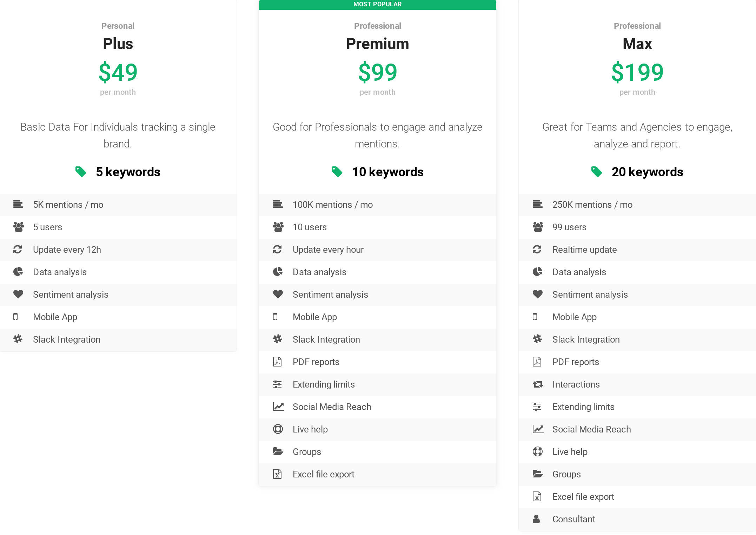Click the Excel file icon in Max plan
The image size is (756, 535).
[537, 496]
